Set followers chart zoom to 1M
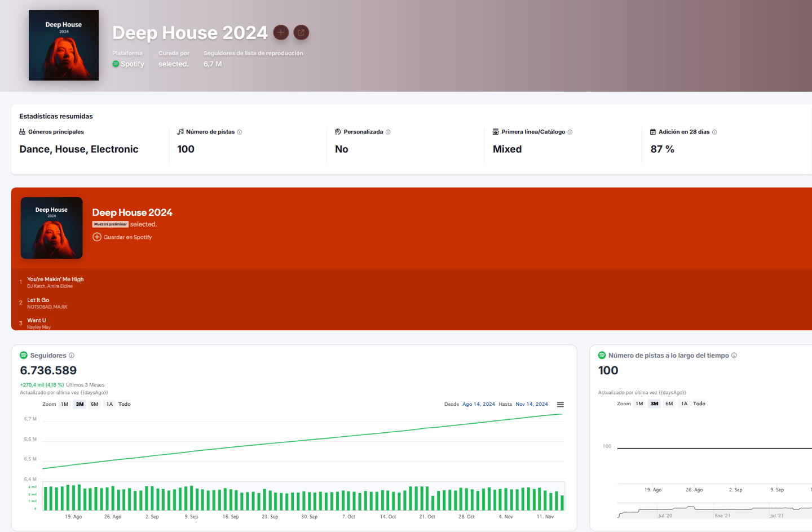Viewport: 812px width, 532px height. [65, 404]
